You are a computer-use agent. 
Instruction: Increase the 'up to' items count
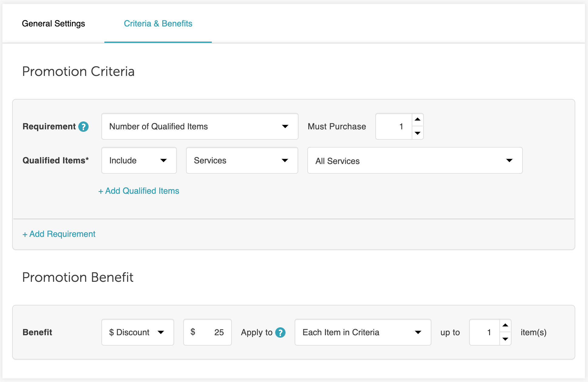[x=505, y=326]
